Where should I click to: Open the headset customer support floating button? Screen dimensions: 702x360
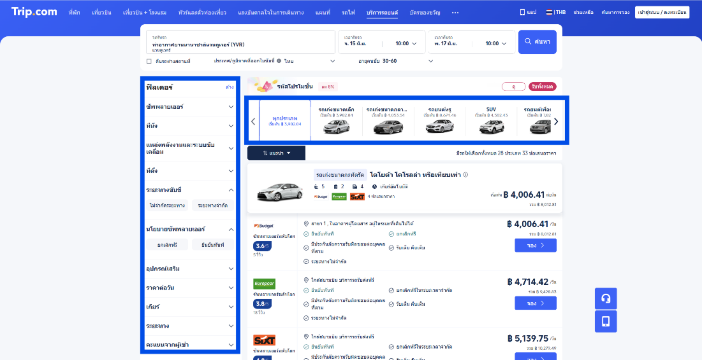click(x=606, y=299)
